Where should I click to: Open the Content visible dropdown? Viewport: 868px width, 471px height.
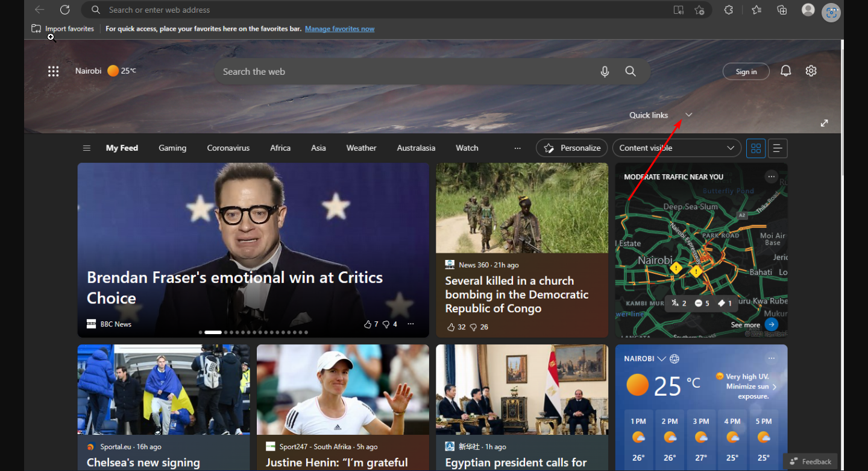[x=677, y=148]
